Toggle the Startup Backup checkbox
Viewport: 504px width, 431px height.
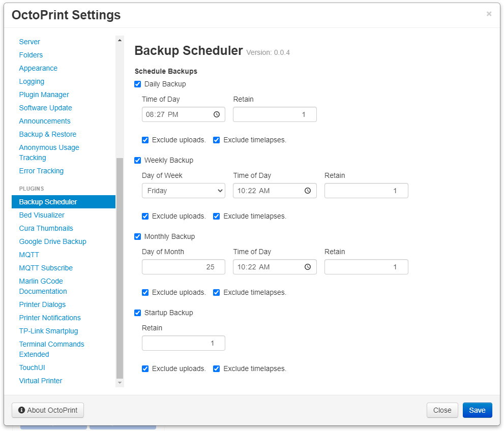pos(138,313)
